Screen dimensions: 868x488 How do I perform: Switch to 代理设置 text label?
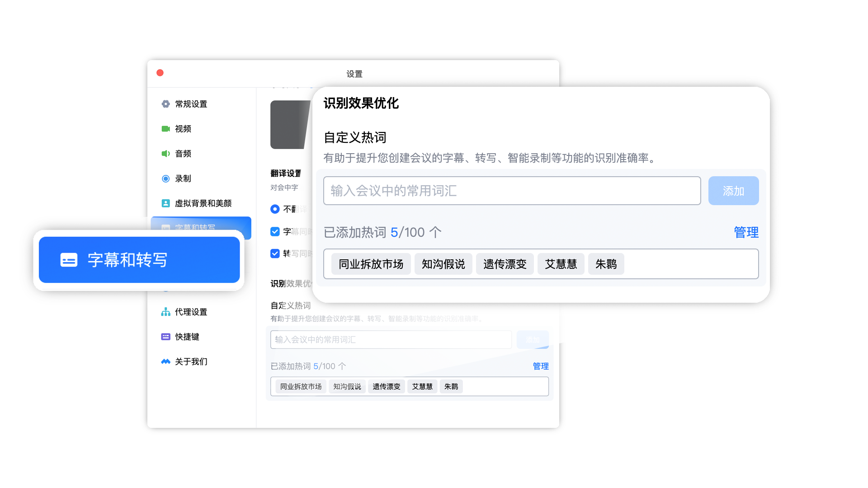191,312
